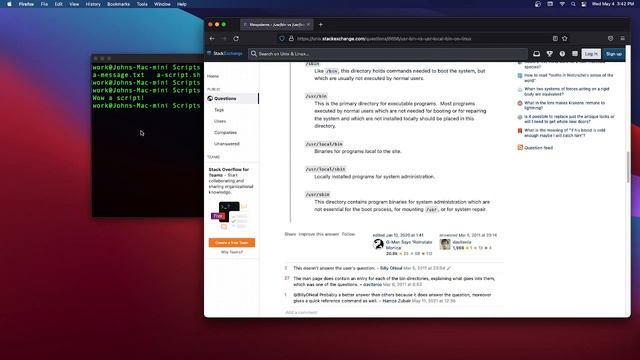Bookmark this page with the star icon
640x360 pixels.
(565, 38)
